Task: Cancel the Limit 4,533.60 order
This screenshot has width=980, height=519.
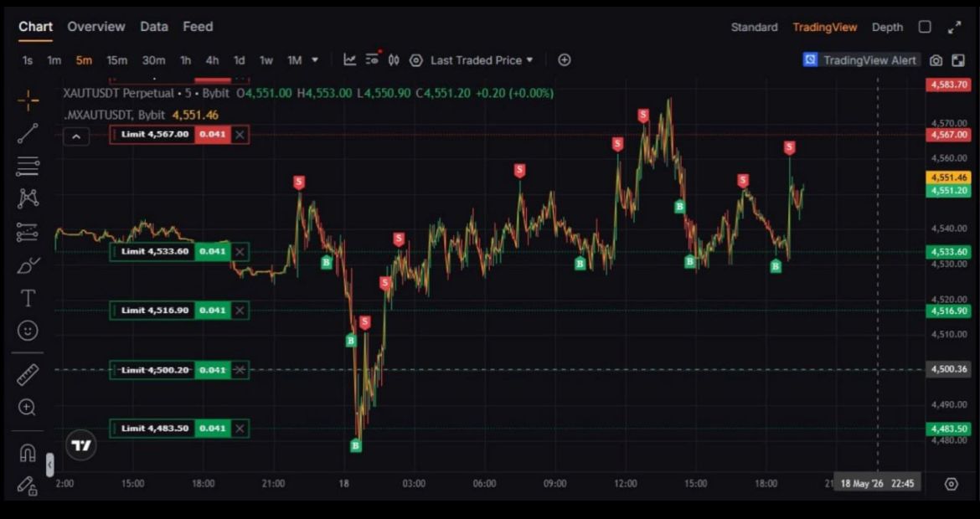Action: [x=240, y=252]
